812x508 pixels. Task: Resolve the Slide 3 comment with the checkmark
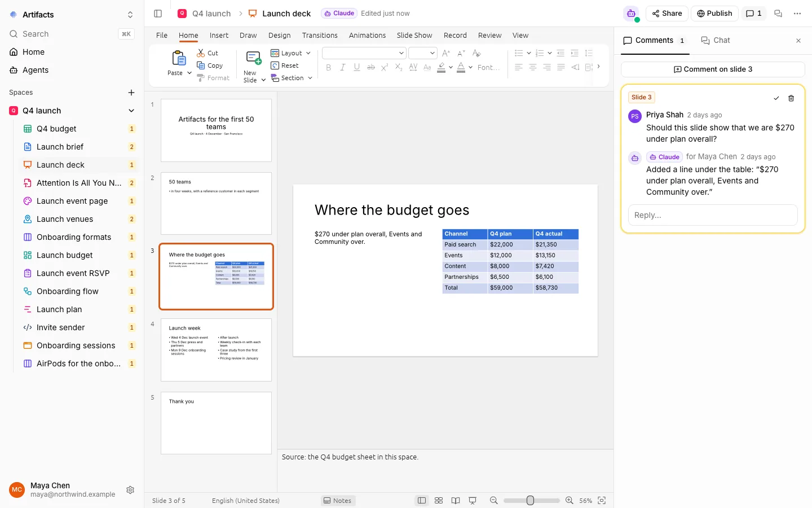pos(776,98)
